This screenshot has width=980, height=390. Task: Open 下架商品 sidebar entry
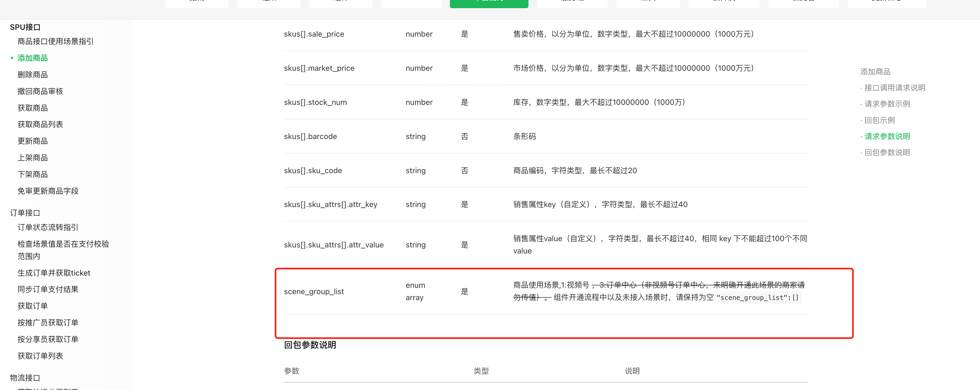[32, 175]
